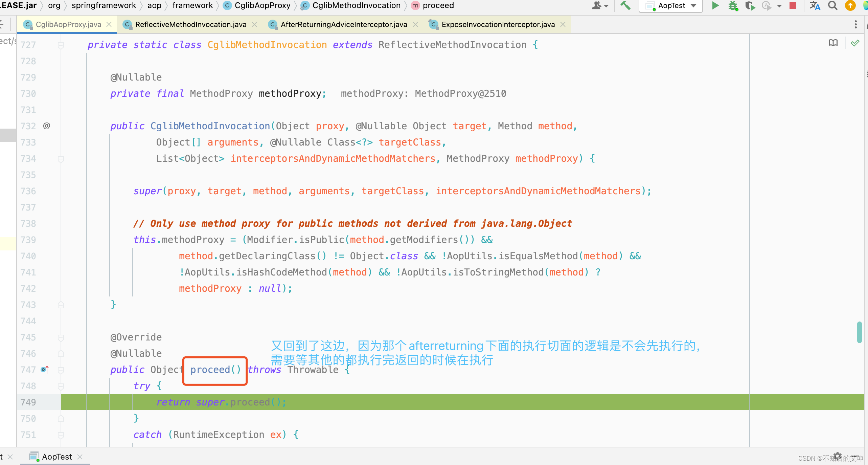Viewport: 868px width, 465px height.
Task: Run AopTest with coverage shield icon
Action: click(750, 6)
